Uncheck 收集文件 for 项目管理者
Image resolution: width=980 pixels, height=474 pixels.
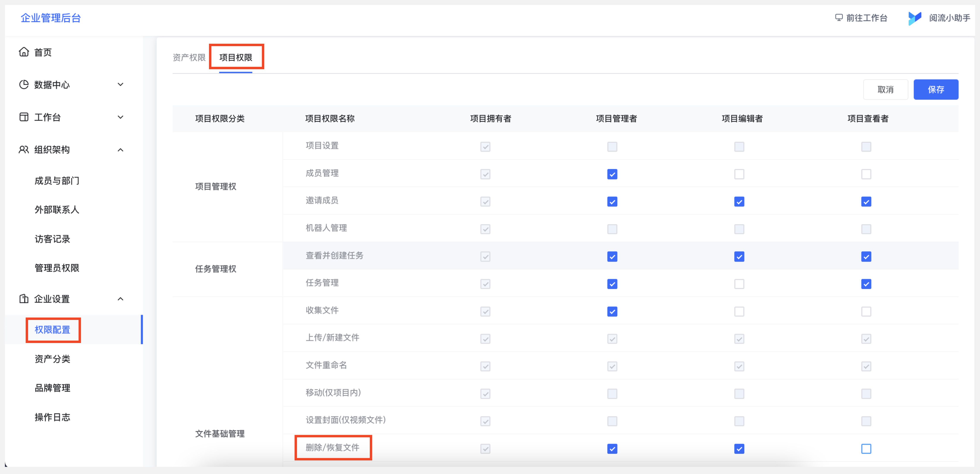coord(612,312)
